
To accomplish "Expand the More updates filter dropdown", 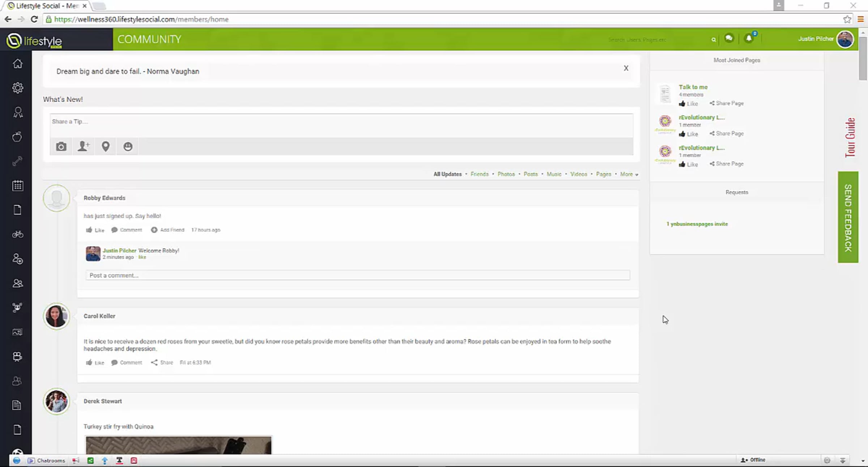I will (x=629, y=174).
